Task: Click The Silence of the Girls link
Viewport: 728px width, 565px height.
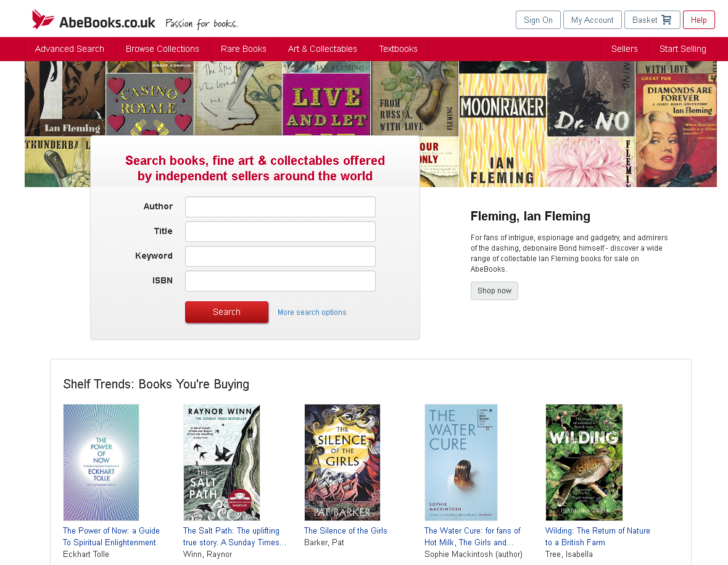Action: click(345, 530)
